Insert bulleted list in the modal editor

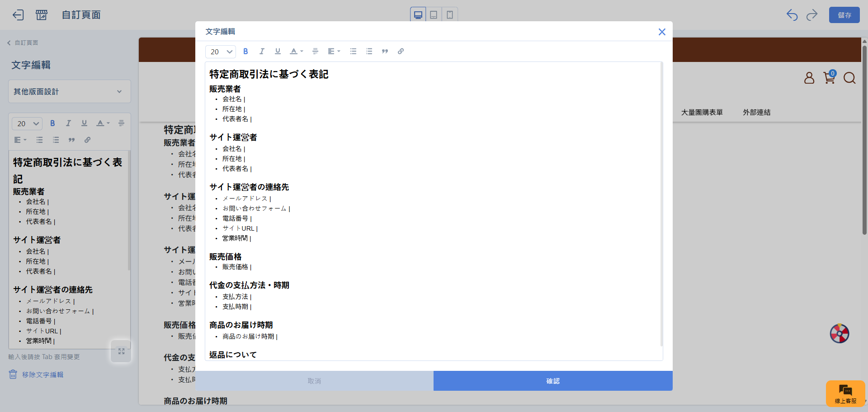tap(353, 52)
